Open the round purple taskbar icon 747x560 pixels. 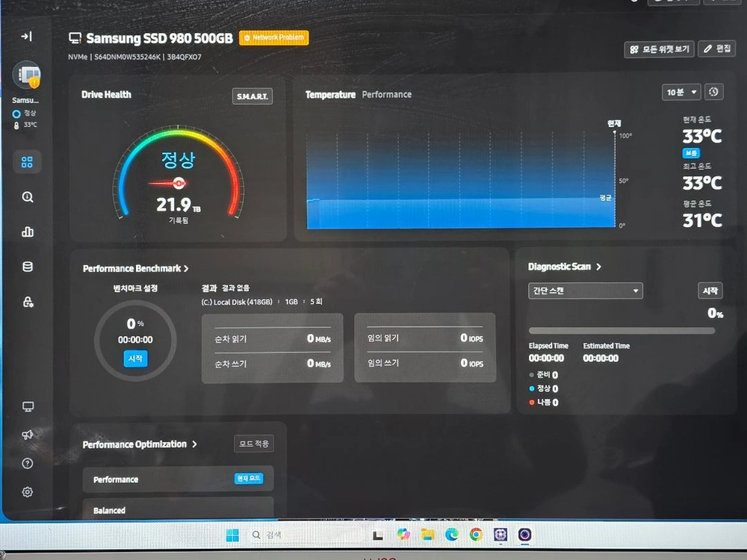coord(525,535)
